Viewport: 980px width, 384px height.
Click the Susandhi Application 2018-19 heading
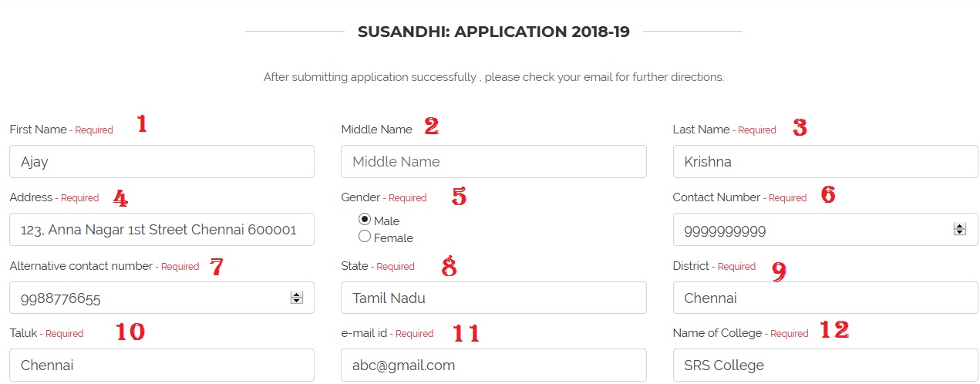(x=493, y=32)
